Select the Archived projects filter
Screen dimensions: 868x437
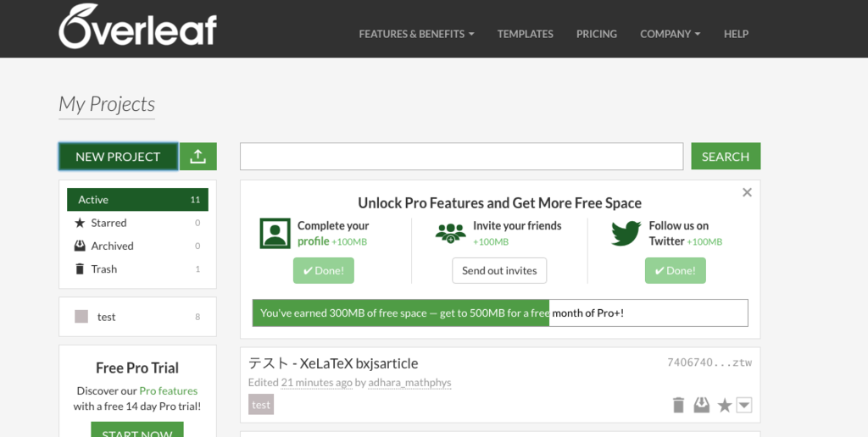point(138,246)
